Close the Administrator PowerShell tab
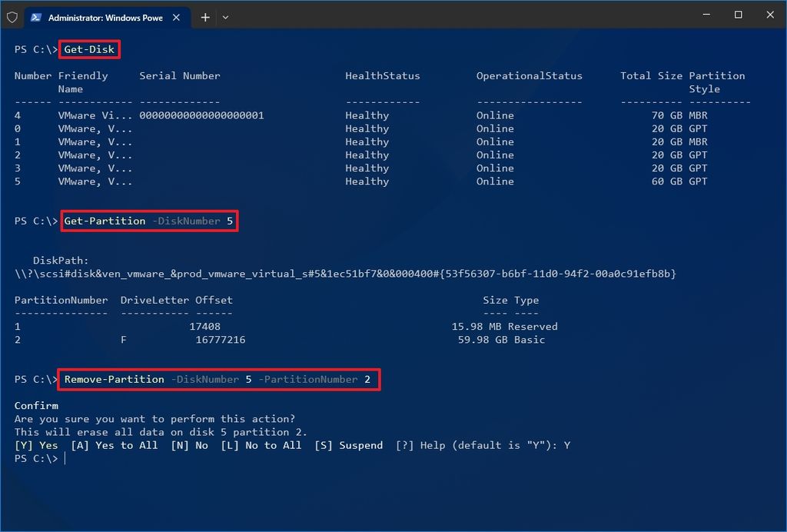 click(177, 16)
